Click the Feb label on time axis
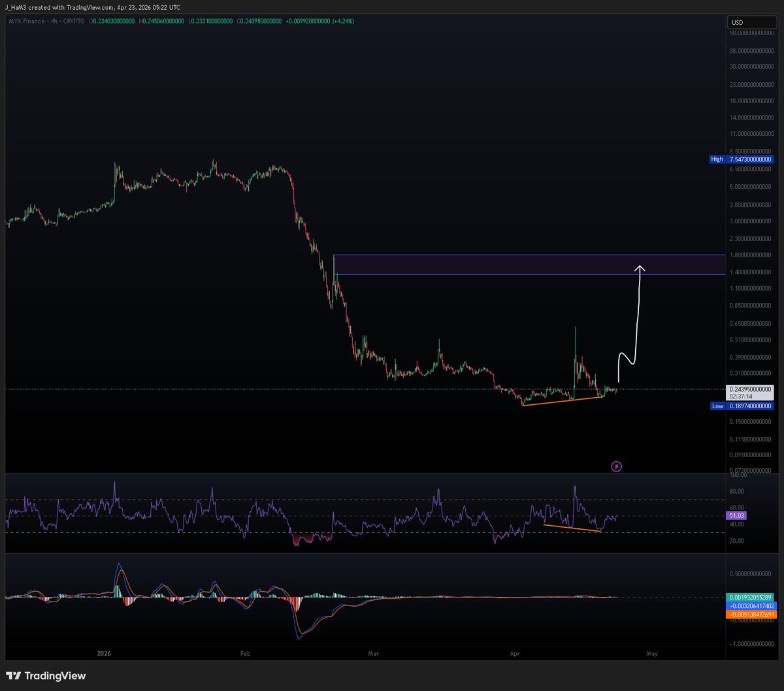 [x=245, y=653]
